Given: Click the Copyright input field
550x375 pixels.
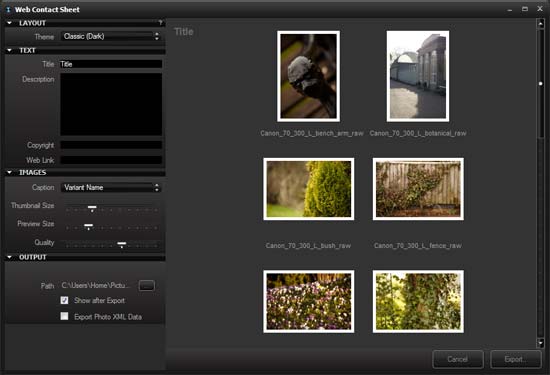Looking at the screenshot, I should tap(111, 145).
